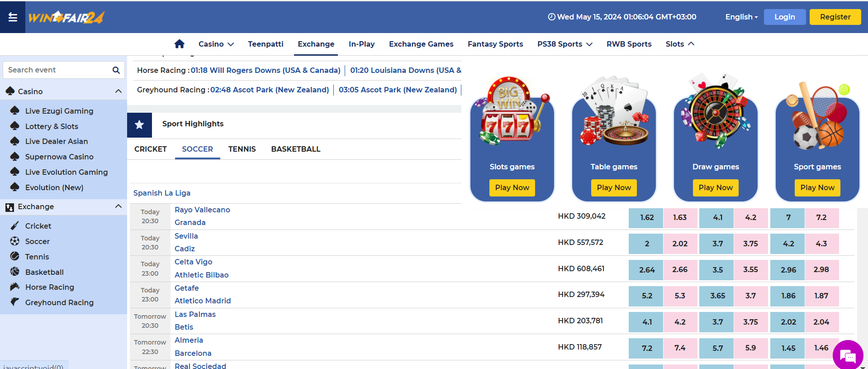Play Now under Draw games
This screenshot has width=868, height=369.
(x=716, y=187)
